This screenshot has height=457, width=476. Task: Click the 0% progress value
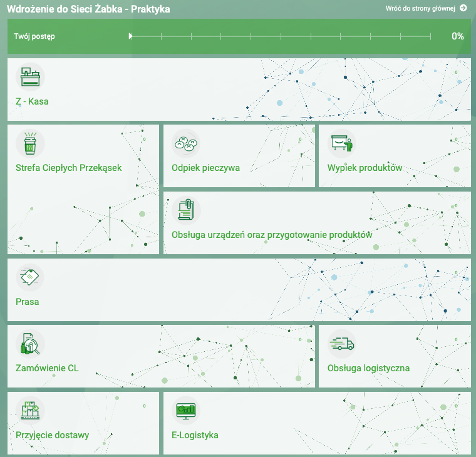(x=457, y=36)
